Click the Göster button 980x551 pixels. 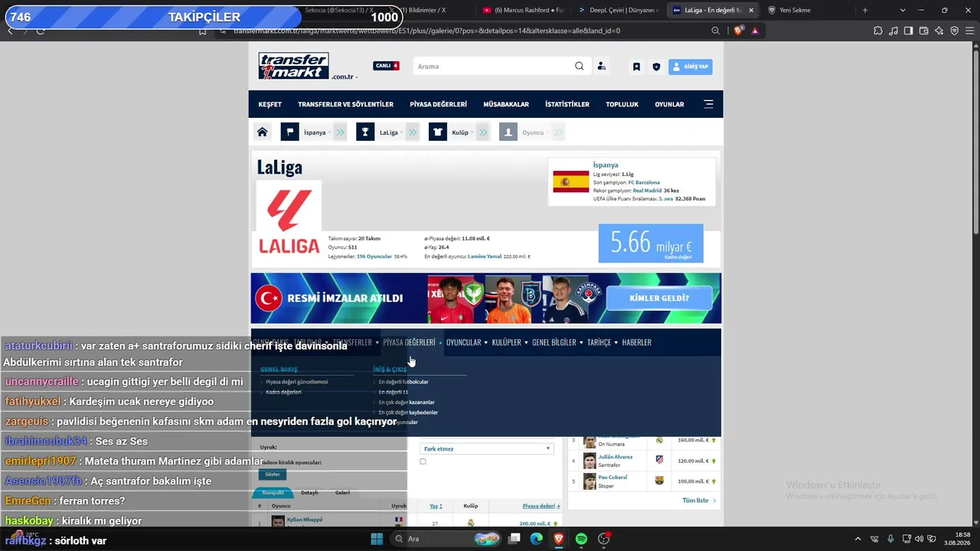(x=273, y=474)
